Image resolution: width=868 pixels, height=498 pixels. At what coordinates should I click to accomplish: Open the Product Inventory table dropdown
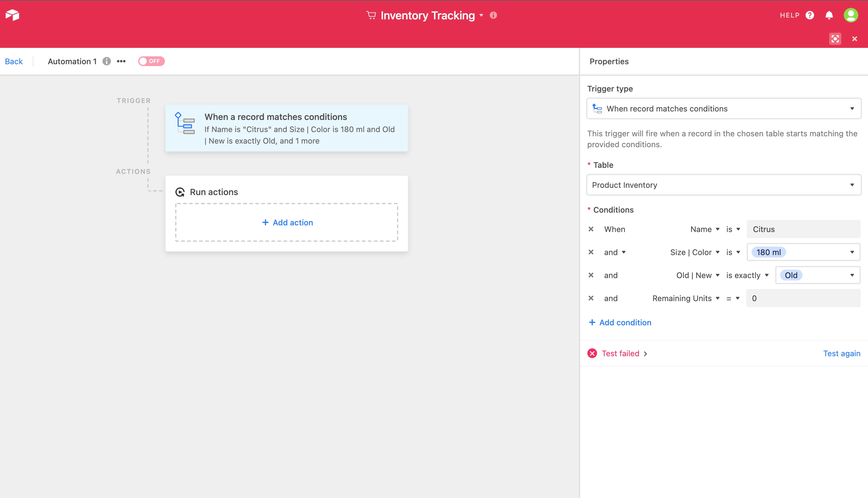coord(724,185)
